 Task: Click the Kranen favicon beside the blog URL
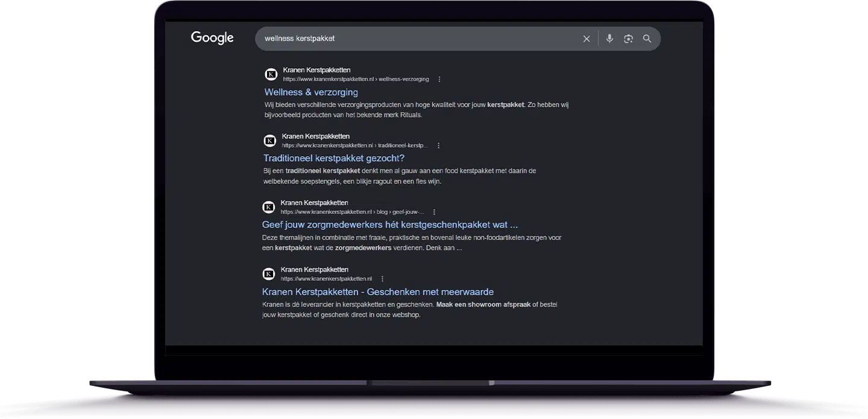pyautogui.click(x=269, y=207)
